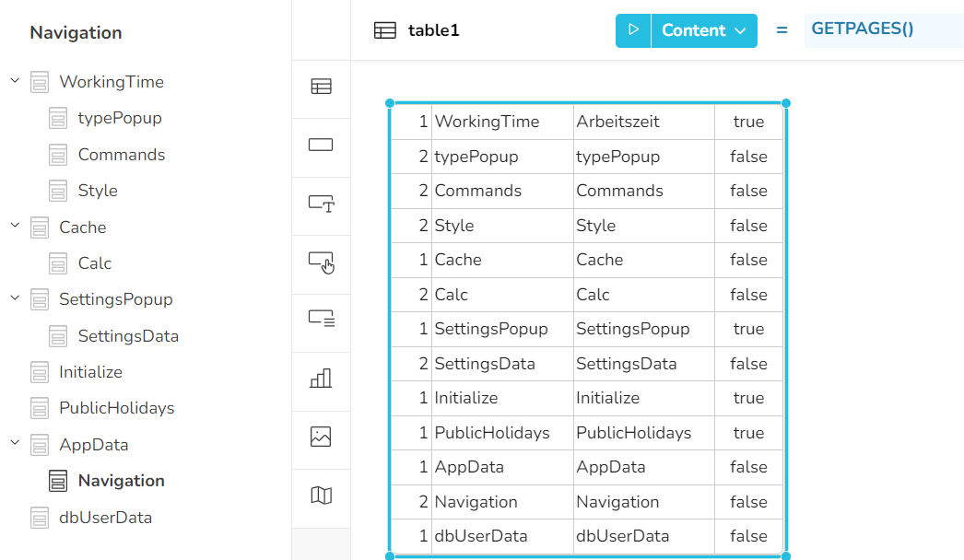The image size is (964, 560).
Task: Open the typePopup page in navigation
Action: click(x=119, y=118)
